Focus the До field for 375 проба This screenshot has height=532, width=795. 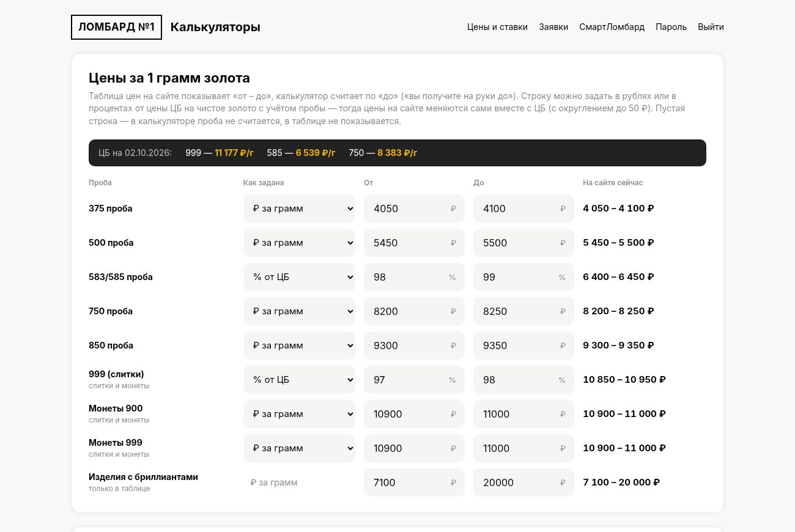523,209
